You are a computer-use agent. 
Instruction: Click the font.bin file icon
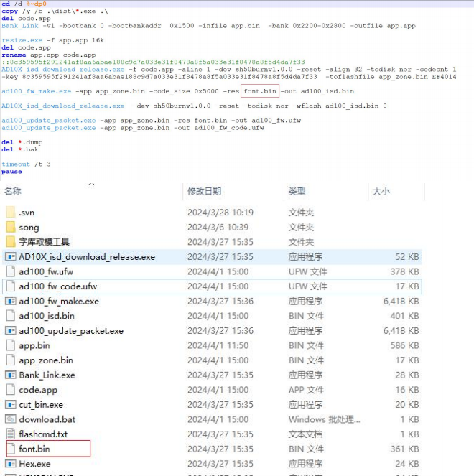[x=11, y=449]
